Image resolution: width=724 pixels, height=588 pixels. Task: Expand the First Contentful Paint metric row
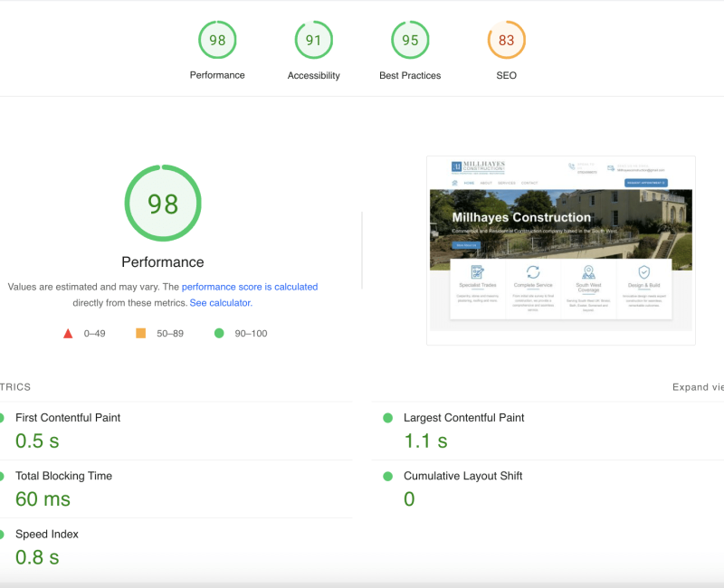[68, 418]
